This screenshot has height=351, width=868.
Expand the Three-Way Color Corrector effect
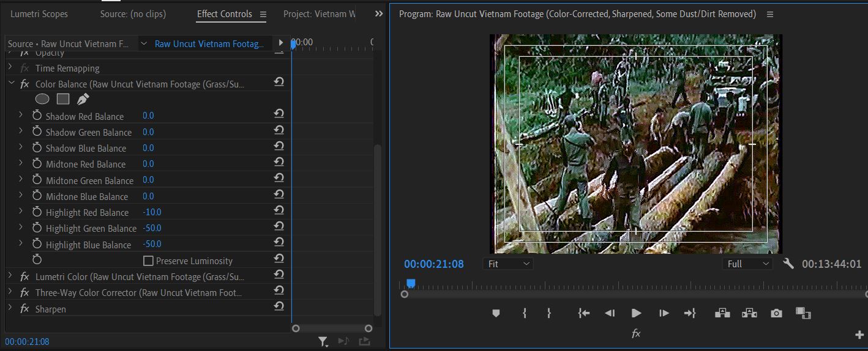10,292
